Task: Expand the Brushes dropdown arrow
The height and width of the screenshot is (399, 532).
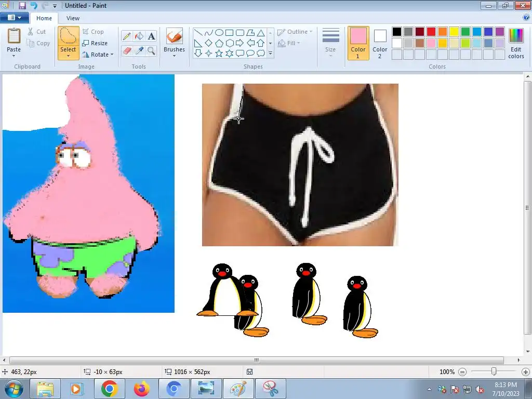Action: [175, 56]
